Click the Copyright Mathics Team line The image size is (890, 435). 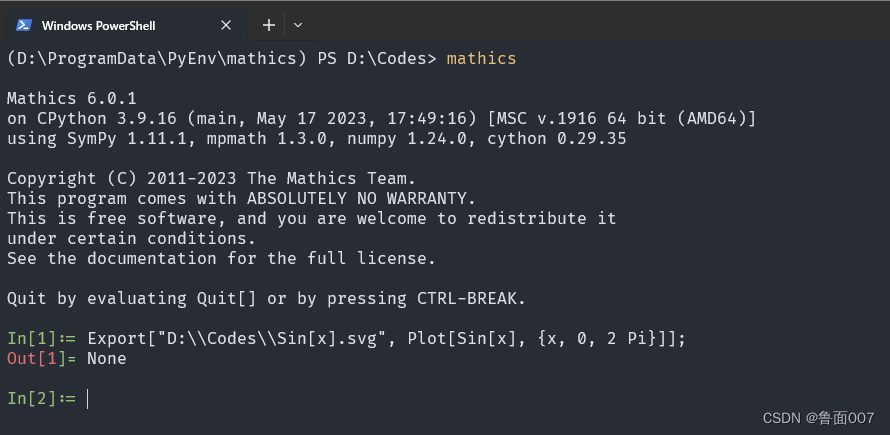tap(211, 178)
